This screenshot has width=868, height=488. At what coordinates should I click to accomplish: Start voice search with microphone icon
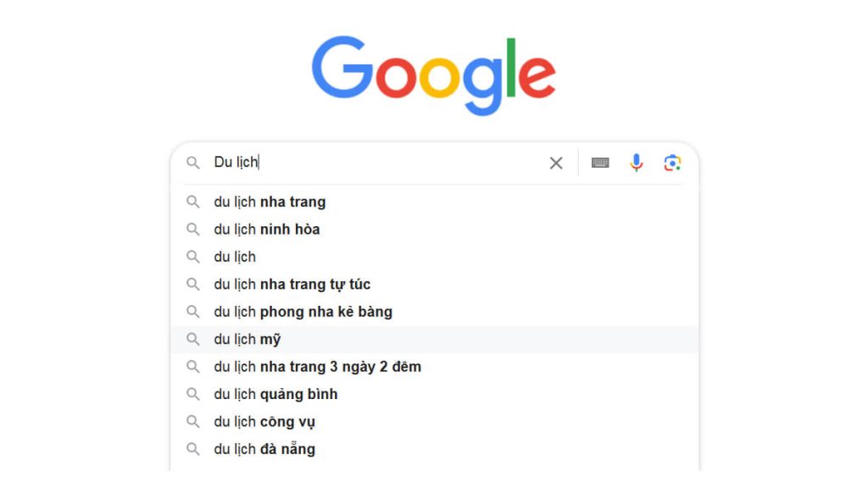pos(637,163)
